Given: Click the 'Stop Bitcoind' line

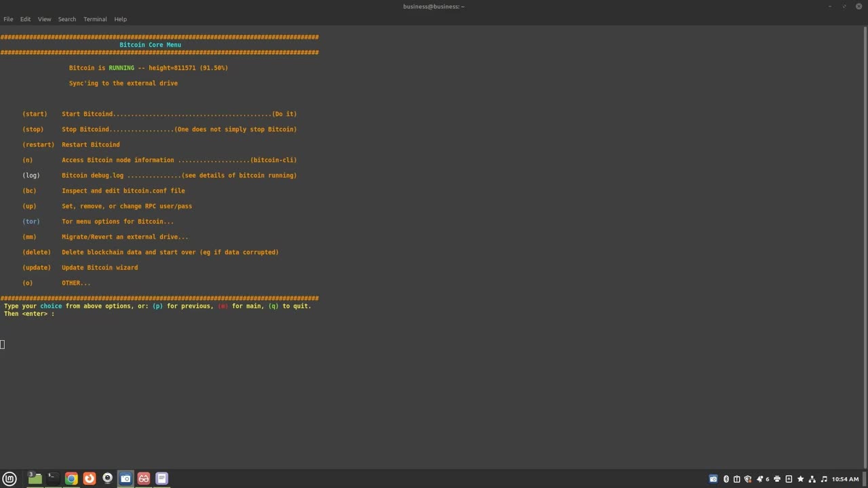Looking at the screenshot, I should click(x=179, y=129).
